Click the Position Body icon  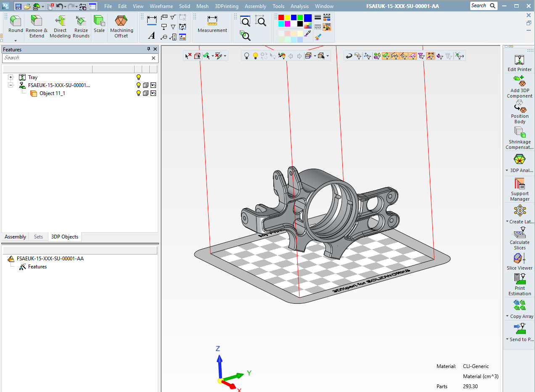519,108
